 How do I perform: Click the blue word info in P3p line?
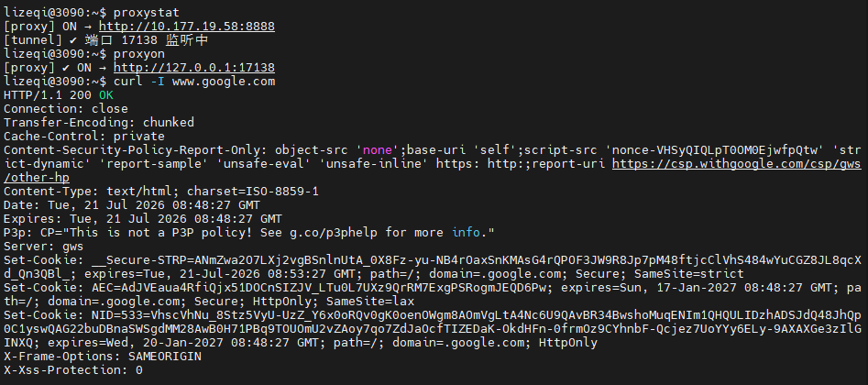coord(466,233)
